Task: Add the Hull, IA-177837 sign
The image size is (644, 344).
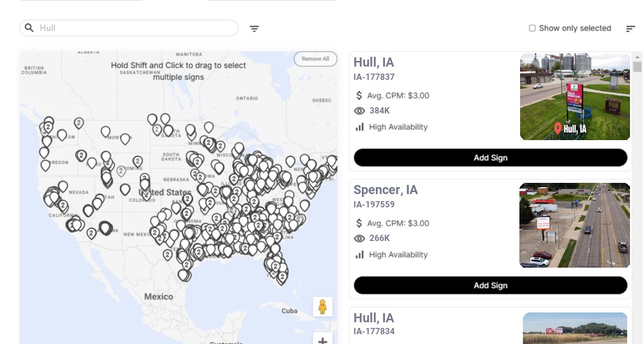Action: [490, 158]
